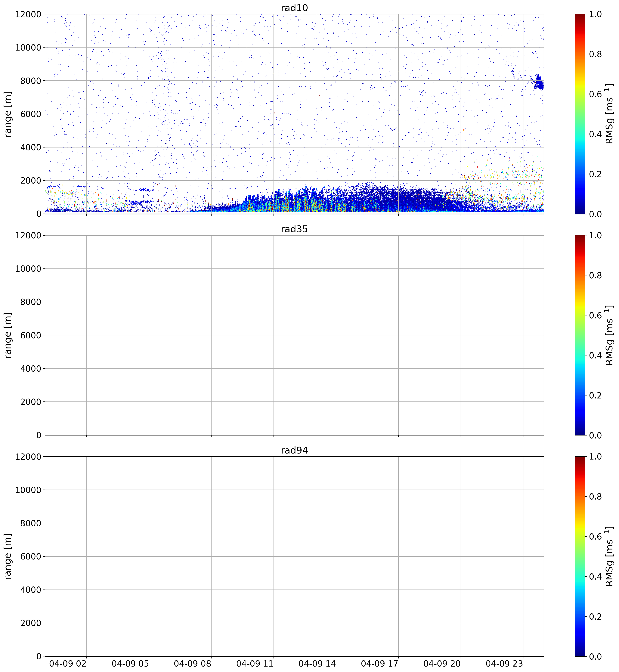This screenshot has height=672, width=619.
Task: Click the thin blue layer near 1600 m before 02:00
Action: click(x=53, y=187)
